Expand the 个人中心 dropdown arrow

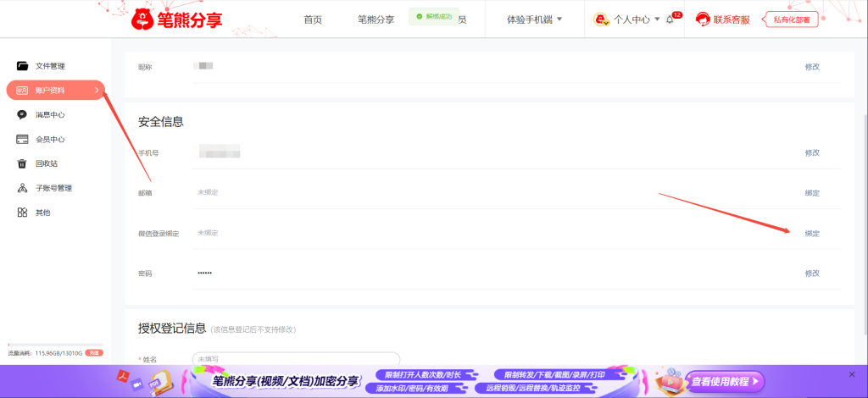point(657,19)
